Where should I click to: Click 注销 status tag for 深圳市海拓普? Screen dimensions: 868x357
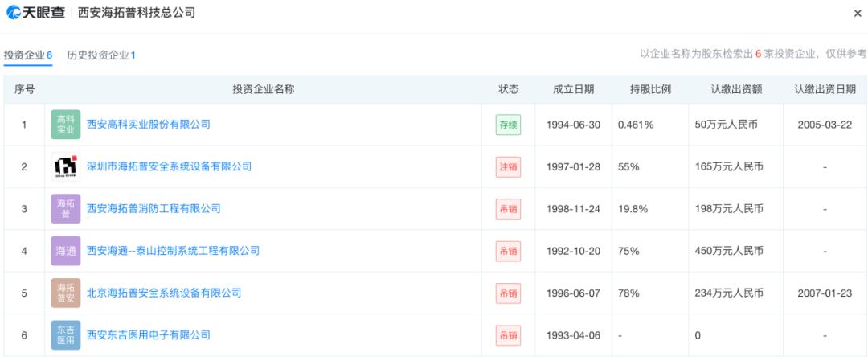508,166
